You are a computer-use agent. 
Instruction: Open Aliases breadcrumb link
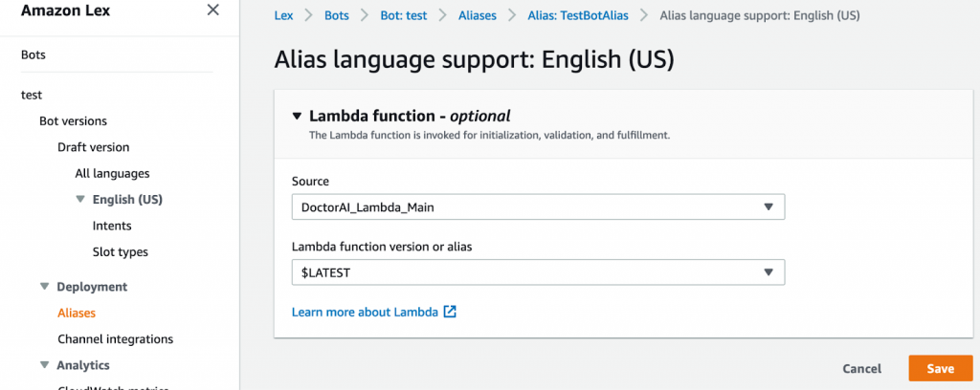476,15
